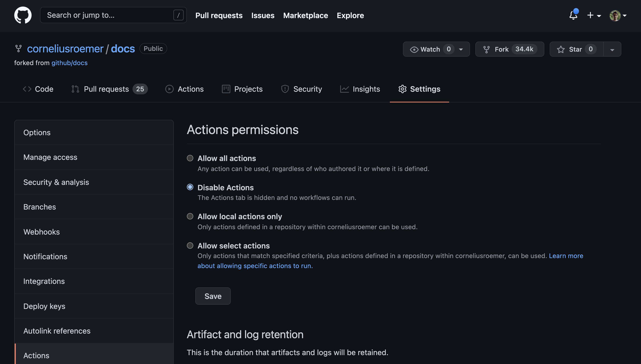Click the Save button

(x=213, y=296)
